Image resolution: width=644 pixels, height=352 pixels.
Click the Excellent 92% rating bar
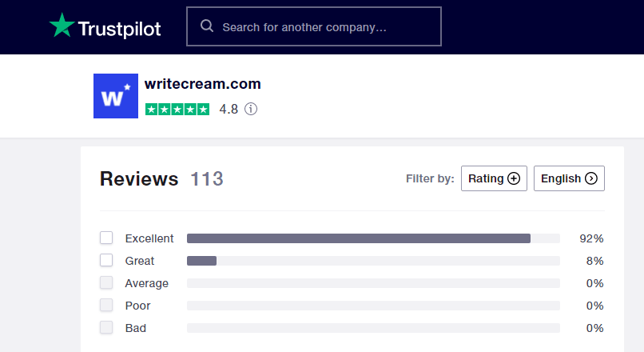coord(373,238)
